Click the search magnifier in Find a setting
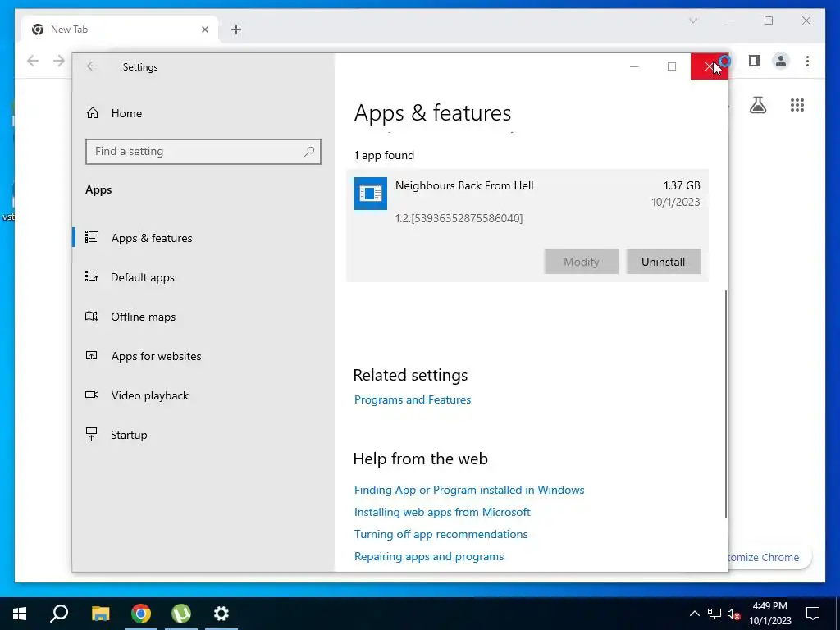The height and width of the screenshot is (630, 840). coord(309,152)
